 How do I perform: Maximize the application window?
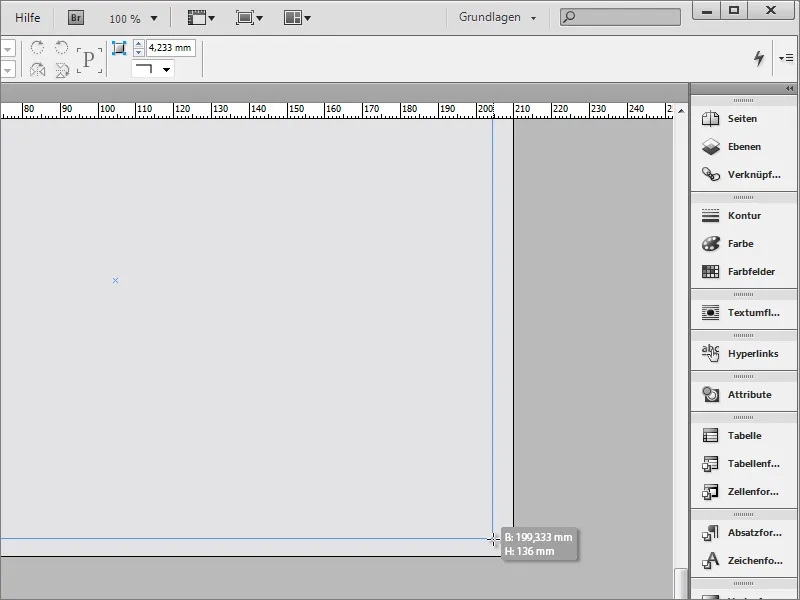tap(734, 11)
